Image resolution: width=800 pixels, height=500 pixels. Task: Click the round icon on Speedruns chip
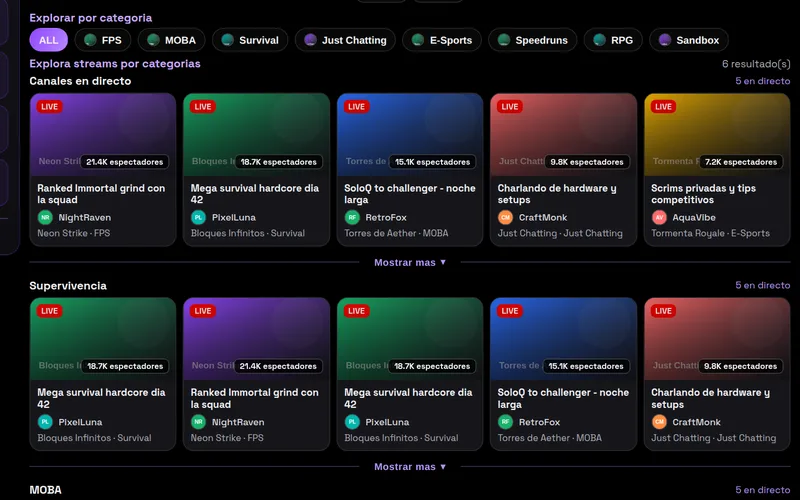click(x=504, y=40)
